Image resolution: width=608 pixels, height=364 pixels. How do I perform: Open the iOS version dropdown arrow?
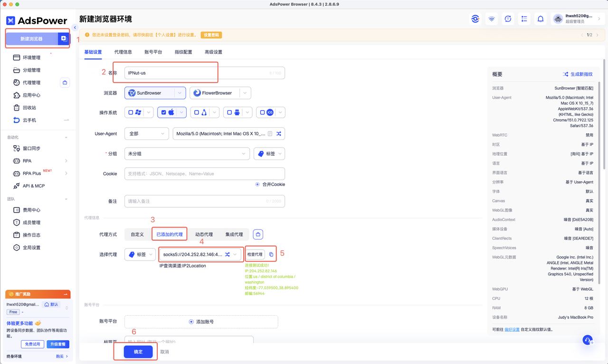[x=280, y=112]
